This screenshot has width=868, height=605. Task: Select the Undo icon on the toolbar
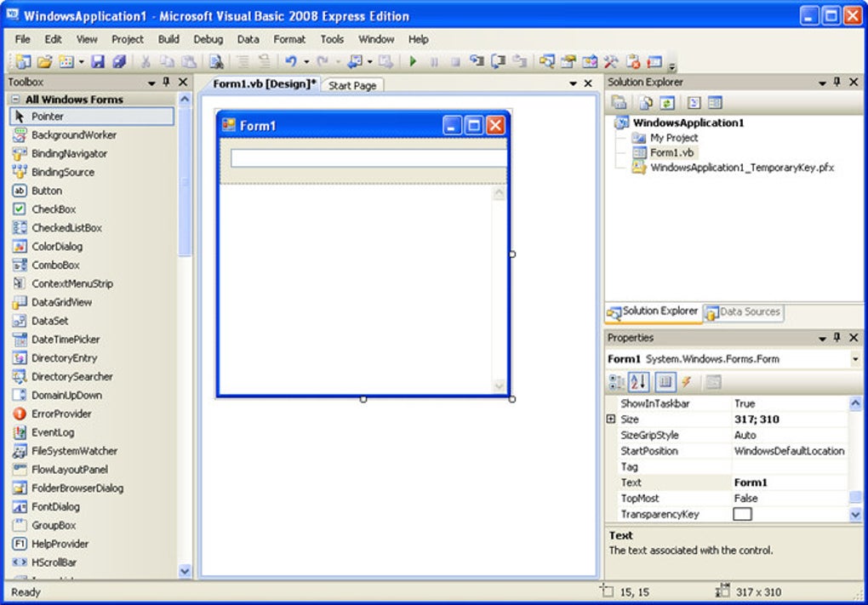click(x=294, y=61)
